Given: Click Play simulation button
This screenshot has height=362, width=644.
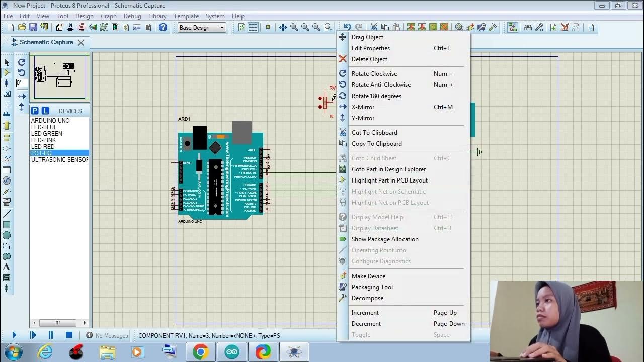Looking at the screenshot, I should 14,335.
